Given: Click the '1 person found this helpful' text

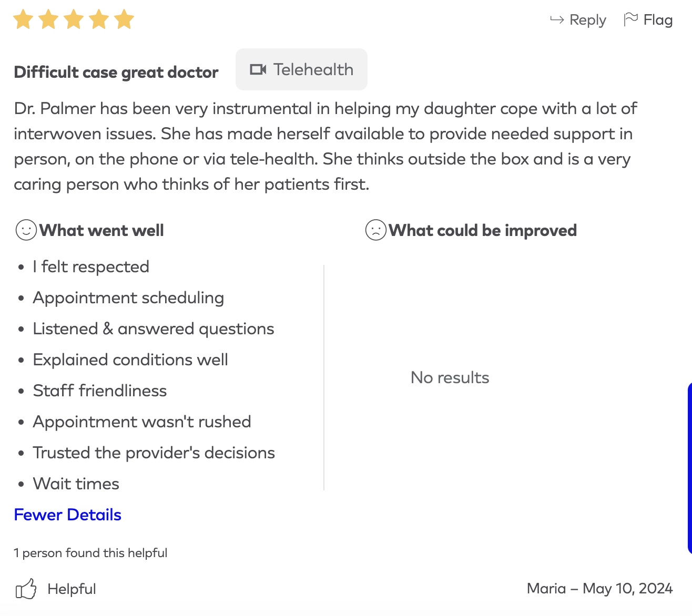Looking at the screenshot, I should tap(90, 553).
